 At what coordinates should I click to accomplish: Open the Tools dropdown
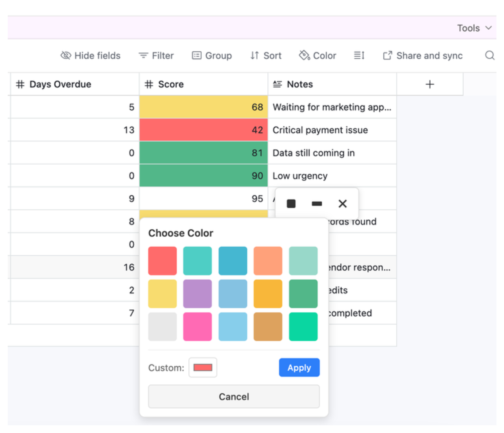[474, 28]
